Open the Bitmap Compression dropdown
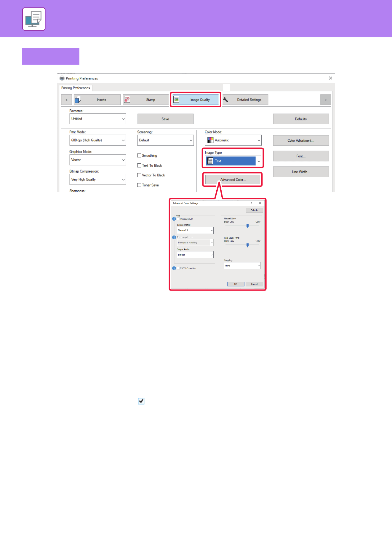 click(98, 179)
